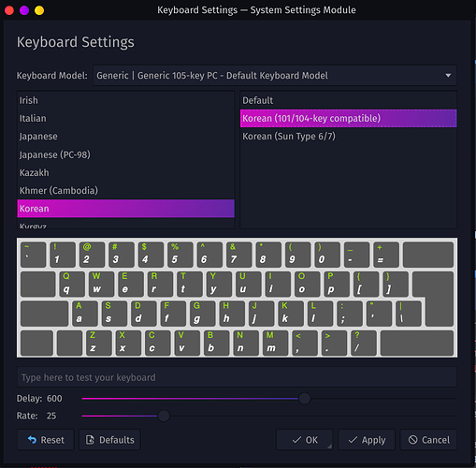Select Korean (Sun Type 6/7) variant
Image resolution: width=476 pixels, height=468 pixels.
pos(348,137)
